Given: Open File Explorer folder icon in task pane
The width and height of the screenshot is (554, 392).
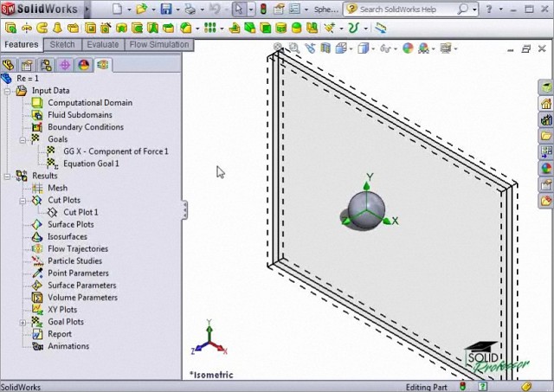Looking at the screenshot, I should (546, 136).
